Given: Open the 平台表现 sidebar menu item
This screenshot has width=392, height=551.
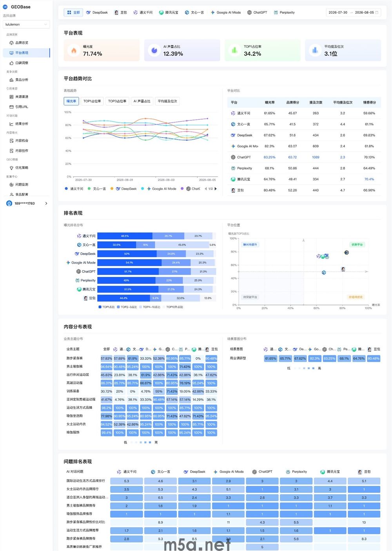Looking at the screenshot, I should point(26,53).
